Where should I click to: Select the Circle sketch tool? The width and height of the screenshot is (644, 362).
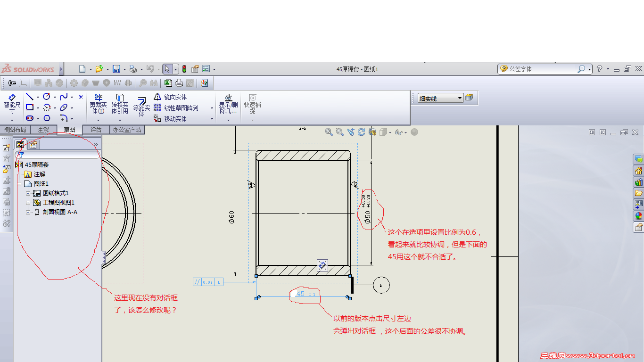coord(46,97)
